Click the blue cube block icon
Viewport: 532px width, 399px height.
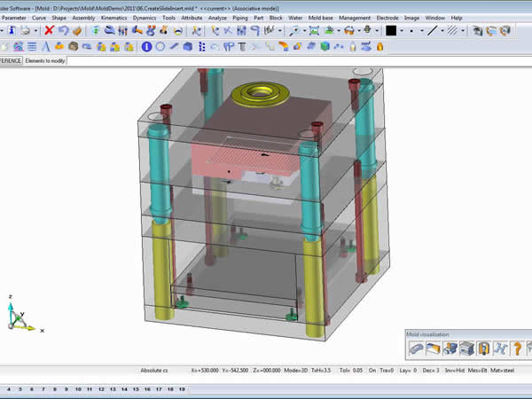(188, 46)
